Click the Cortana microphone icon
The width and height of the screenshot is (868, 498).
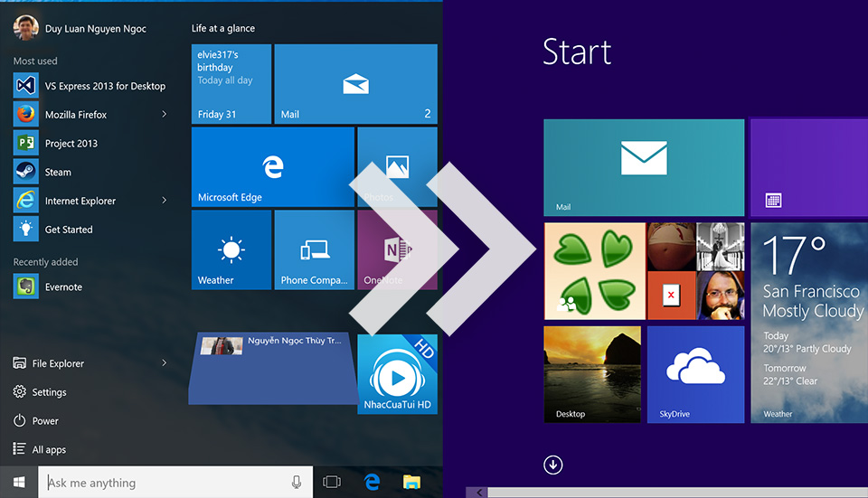point(297,483)
